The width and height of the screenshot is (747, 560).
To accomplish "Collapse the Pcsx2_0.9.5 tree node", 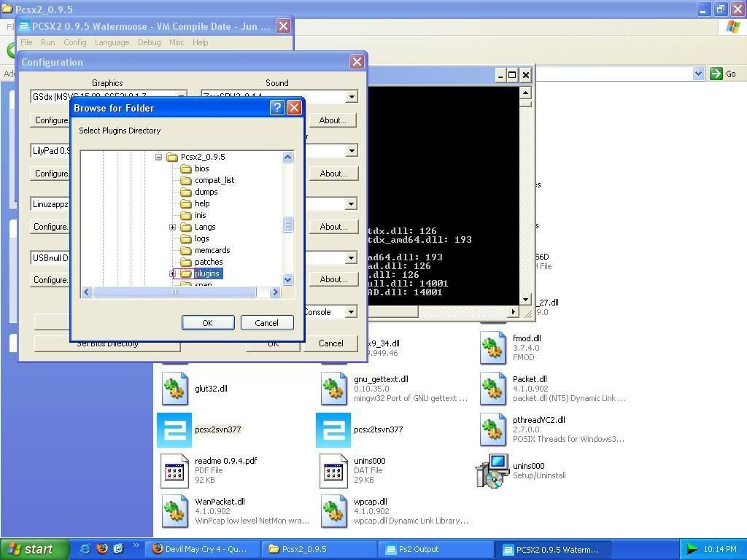I will pyautogui.click(x=158, y=157).
